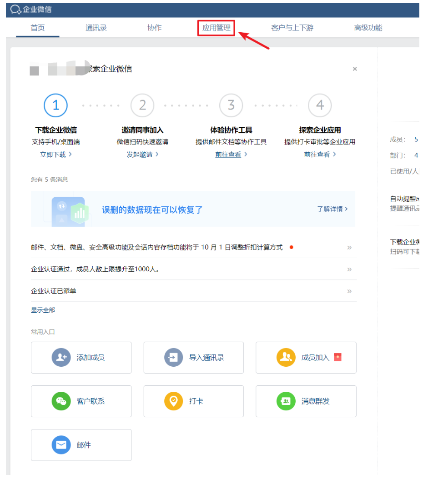The height and width of the screenshot is (479, 448).
Task: Click 前往查看 under 探索企业应用
Action: [x=320, y=155]
